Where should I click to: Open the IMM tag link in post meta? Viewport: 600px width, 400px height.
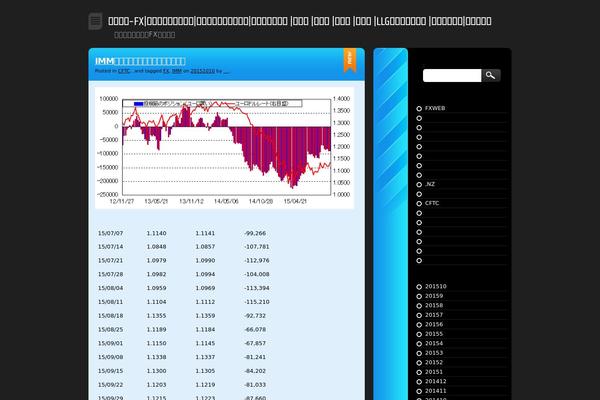click(177, 71)
